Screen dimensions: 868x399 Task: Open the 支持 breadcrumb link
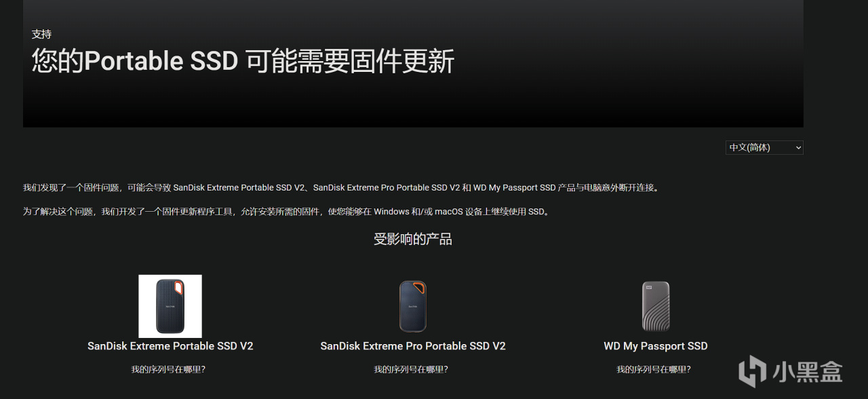point(41,34)
